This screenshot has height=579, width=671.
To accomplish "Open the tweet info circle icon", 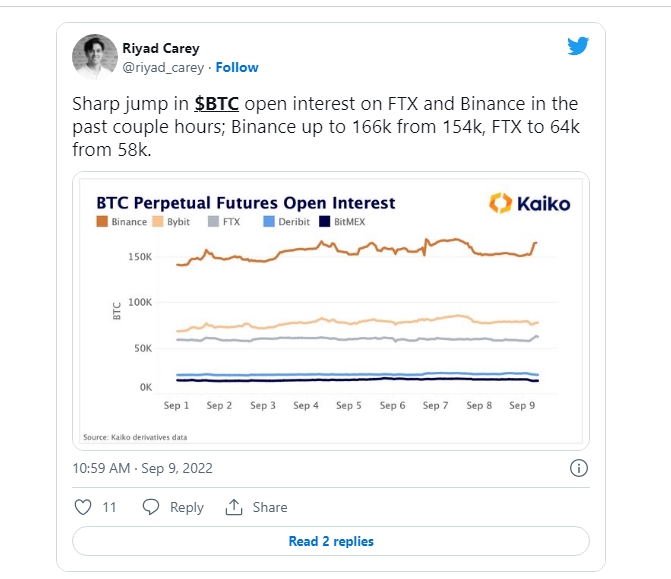I will click(579, 468).
